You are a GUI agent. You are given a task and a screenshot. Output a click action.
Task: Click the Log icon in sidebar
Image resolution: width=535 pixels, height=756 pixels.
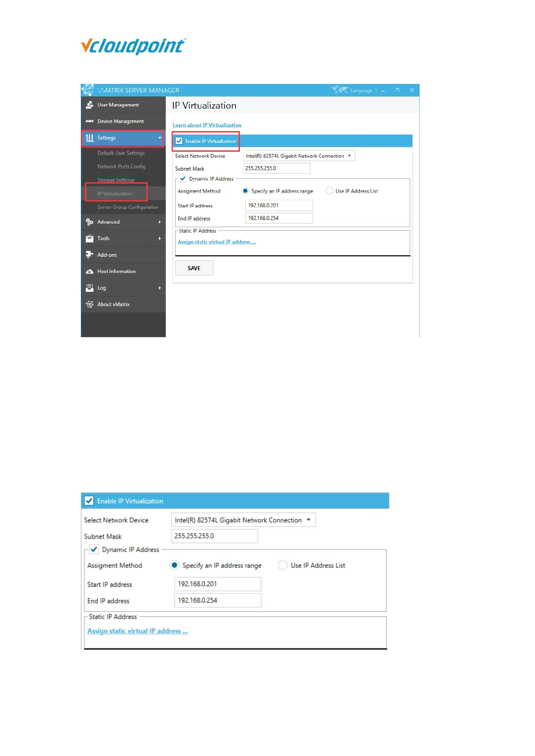[89, 288]
